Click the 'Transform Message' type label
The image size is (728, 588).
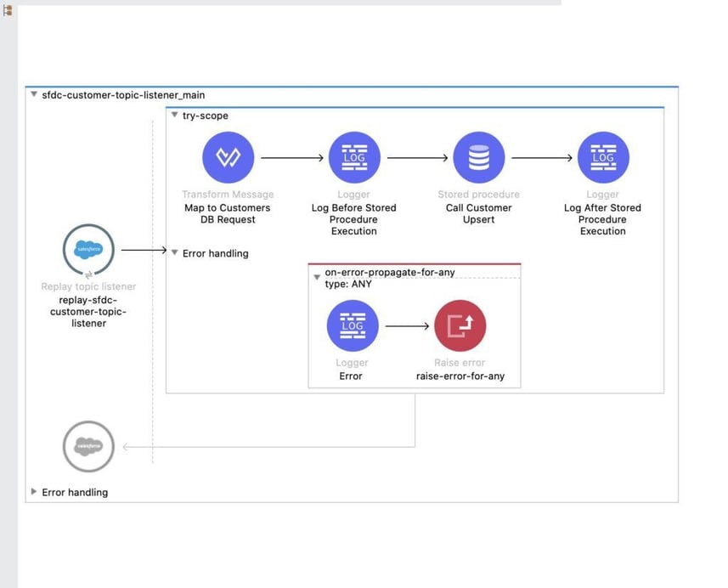228,194
